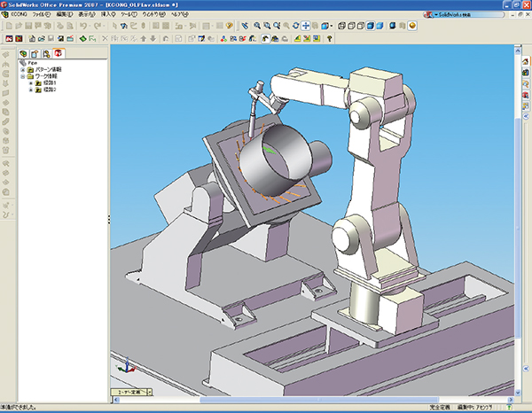Click the model view tab at viewport bottom
The height and width of the screenshot is (413, 532).
[x=128, y=391]
